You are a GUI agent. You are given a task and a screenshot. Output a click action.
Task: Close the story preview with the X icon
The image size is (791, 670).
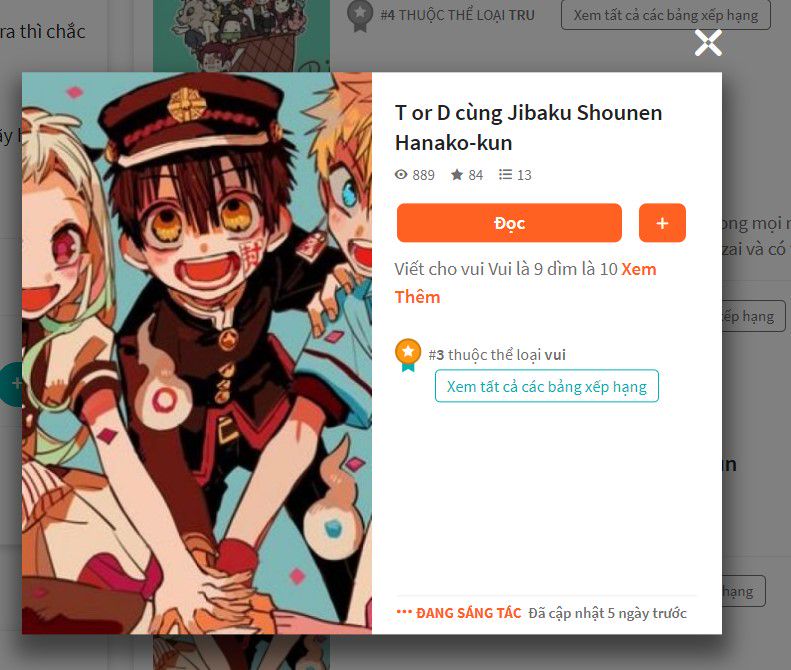click(x=708, y=42)
